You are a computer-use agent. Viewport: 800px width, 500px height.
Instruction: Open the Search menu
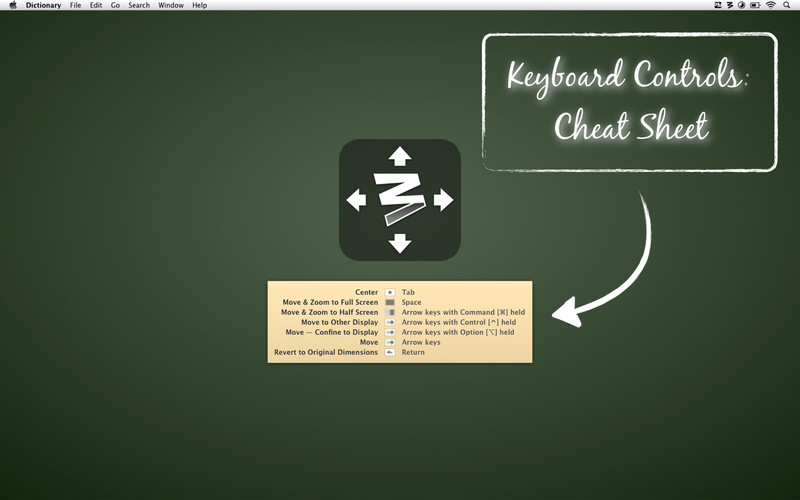point(139,5)
